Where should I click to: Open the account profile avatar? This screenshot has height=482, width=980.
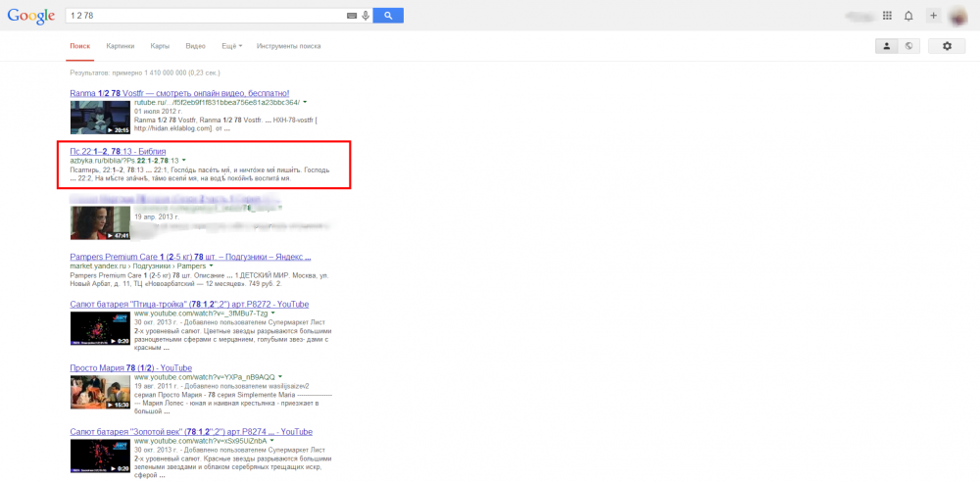point(959,16)
